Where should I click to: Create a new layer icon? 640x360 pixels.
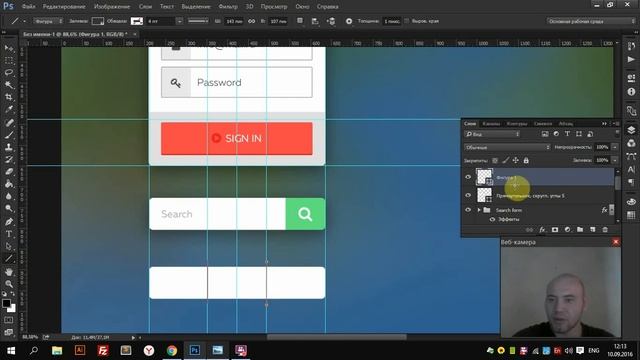coord(593,230)
